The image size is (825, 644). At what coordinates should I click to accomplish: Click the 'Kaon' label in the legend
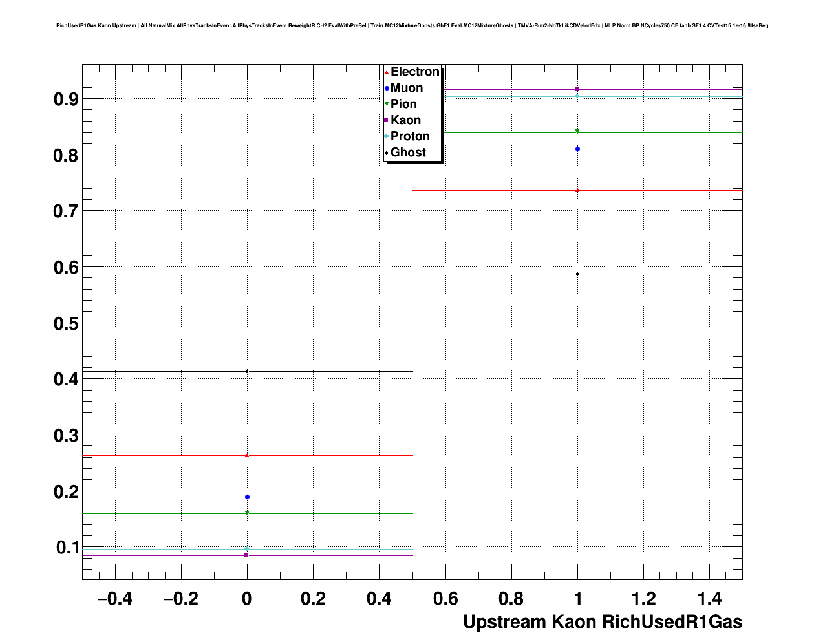(x=405, y=120)
